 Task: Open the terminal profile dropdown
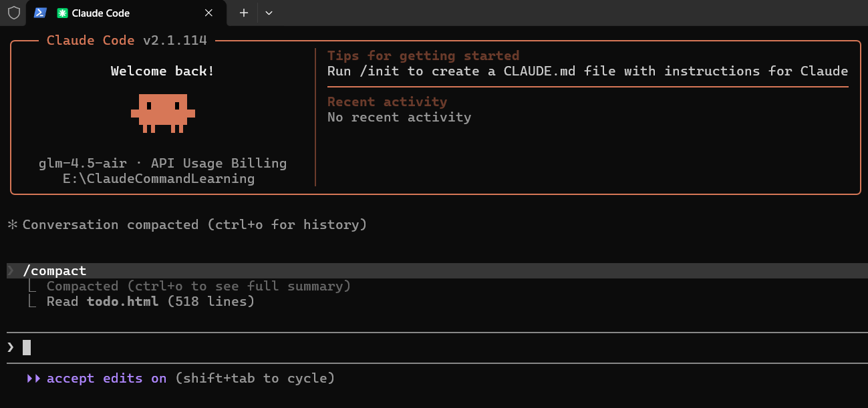pyautogui.click(x=269, y=13)
